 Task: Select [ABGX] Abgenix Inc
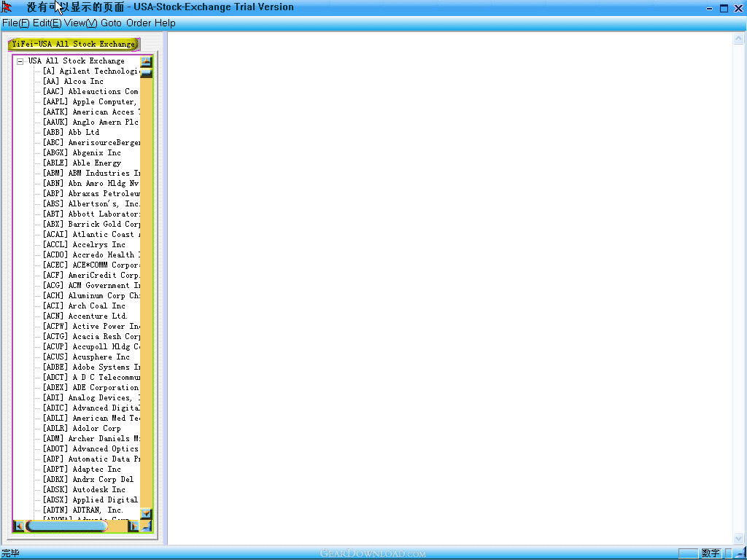tap(82, 153)
